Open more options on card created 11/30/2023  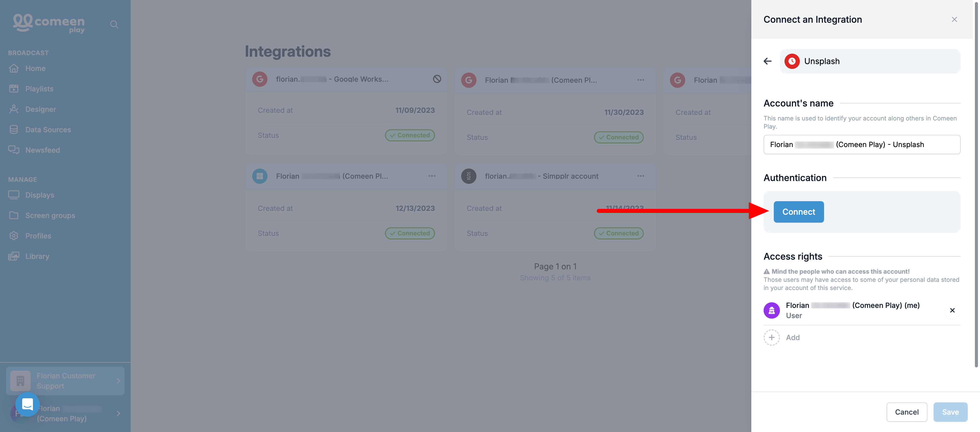coord(641,80)
